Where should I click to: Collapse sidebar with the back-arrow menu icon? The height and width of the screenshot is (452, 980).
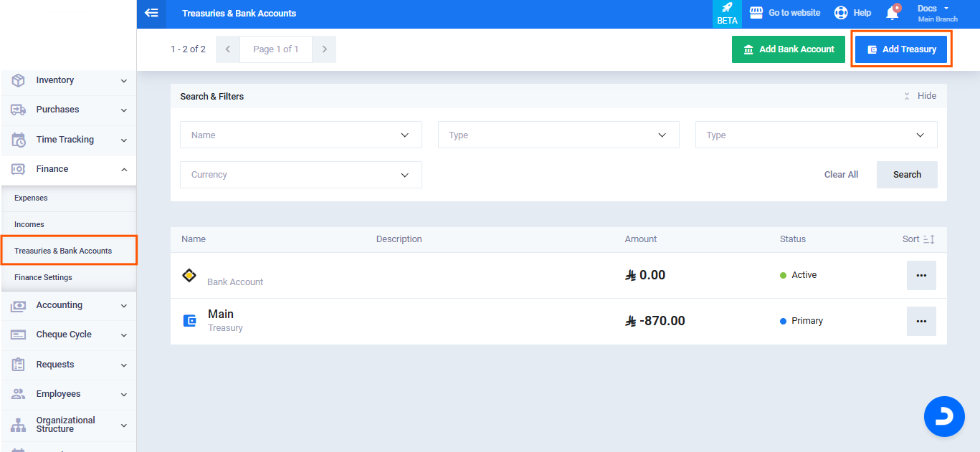[x=151, y=13]
